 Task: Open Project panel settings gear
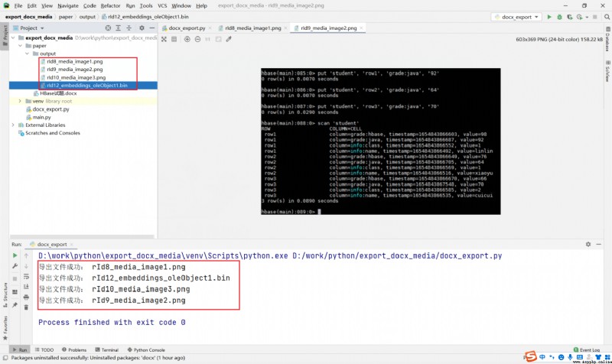coord(142,28)
